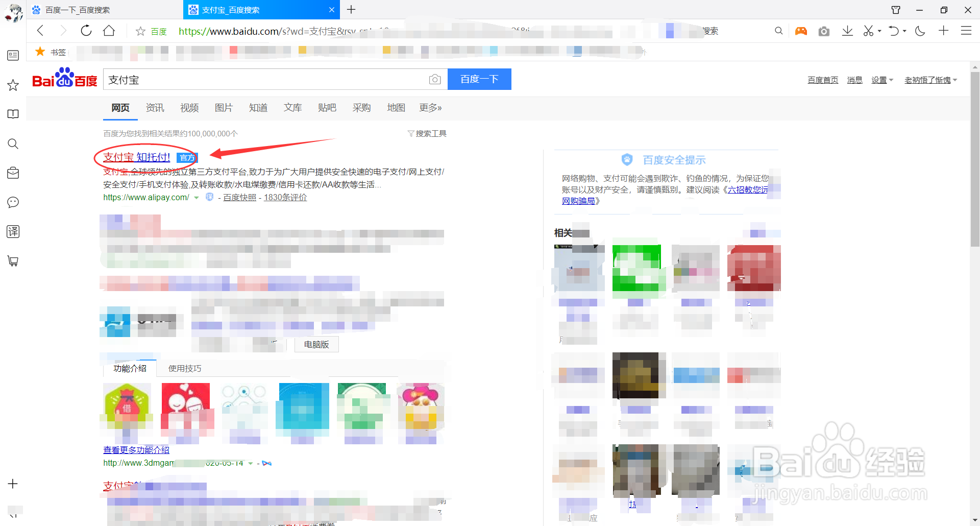Open sidebar chat bubble icon

click(13, 202)
